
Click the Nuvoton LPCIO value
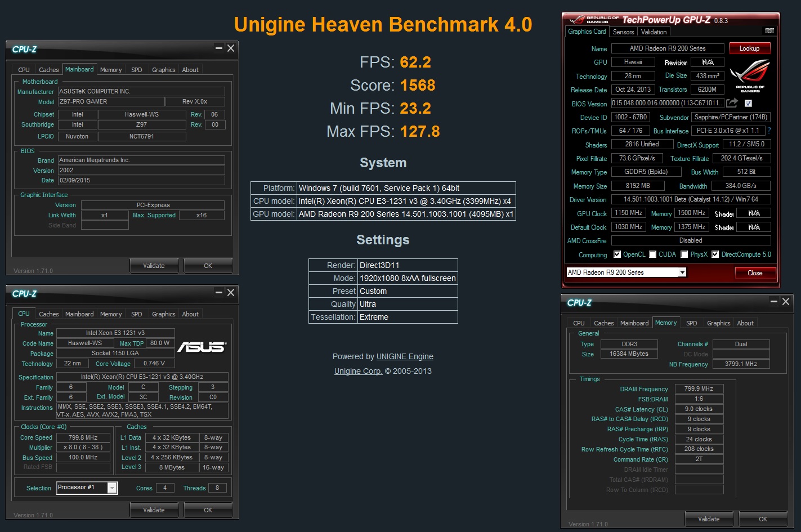pyautogui.click(x=77, y=136)
